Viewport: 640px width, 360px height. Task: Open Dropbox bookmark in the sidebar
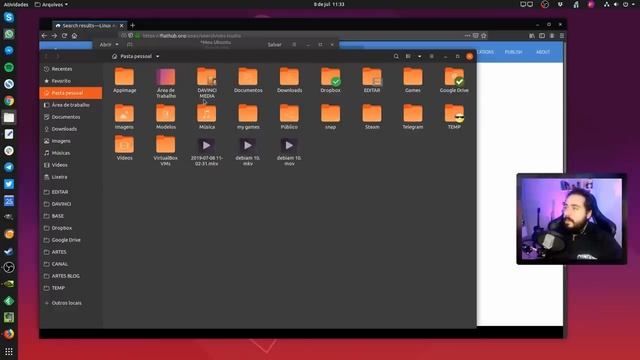click(71, 228)
